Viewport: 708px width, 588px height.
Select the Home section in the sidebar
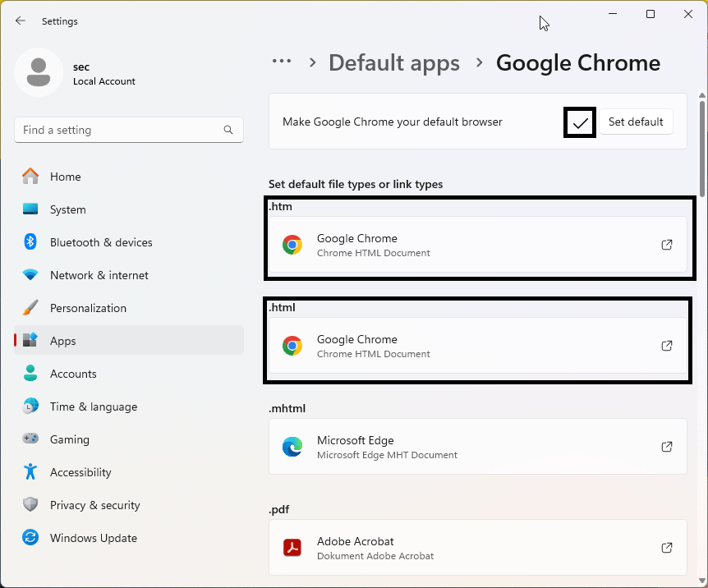click(65, 177)
